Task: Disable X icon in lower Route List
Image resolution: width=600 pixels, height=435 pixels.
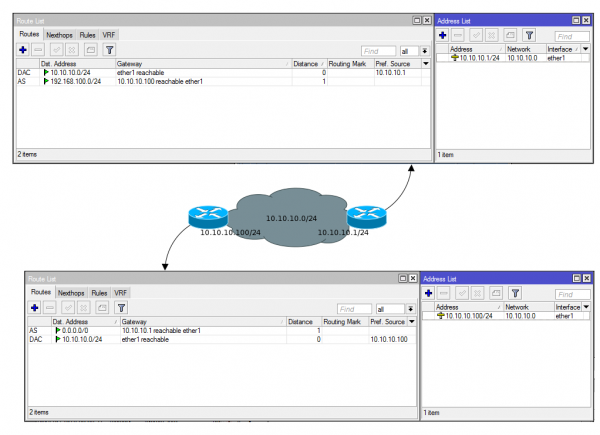Action: [x=84, y=308]
